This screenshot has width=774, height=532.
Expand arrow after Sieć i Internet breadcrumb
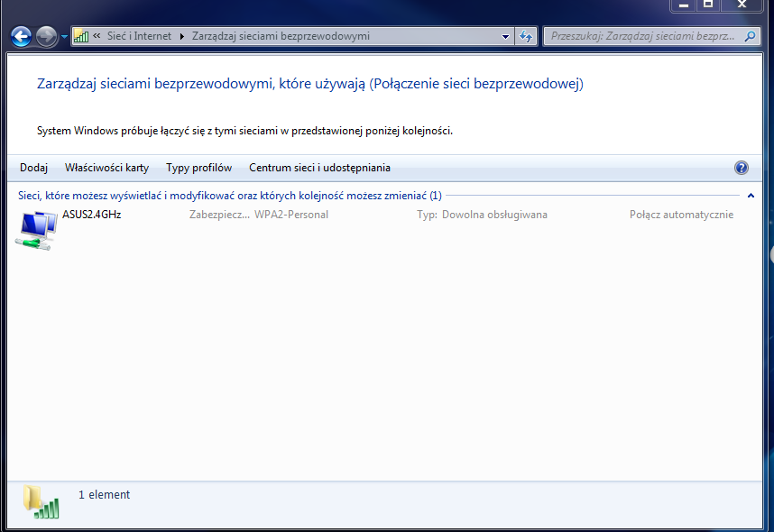pos(182,36)
